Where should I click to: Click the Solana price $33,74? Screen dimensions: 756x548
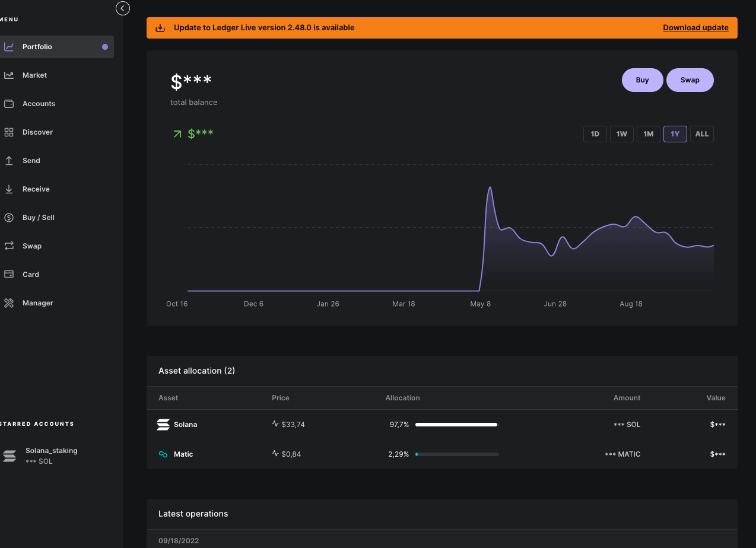coord(293,425)
